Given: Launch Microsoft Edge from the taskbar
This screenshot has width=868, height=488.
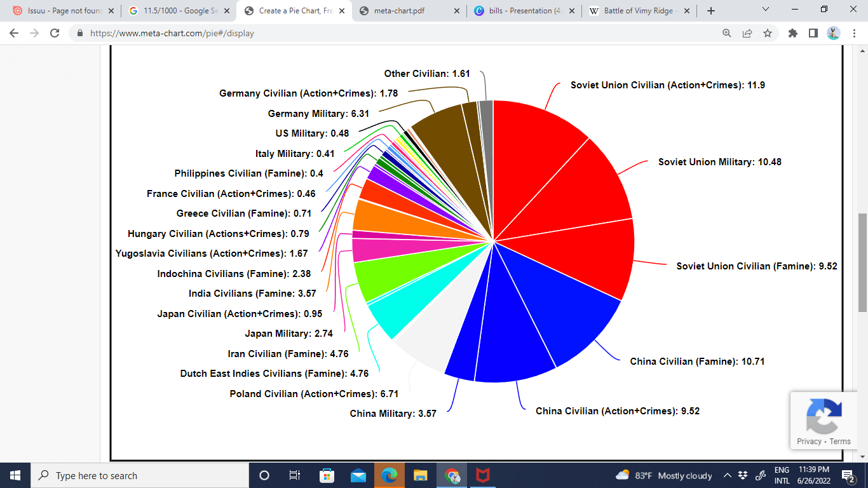Looking at the screenshot, I should (389, 475).
